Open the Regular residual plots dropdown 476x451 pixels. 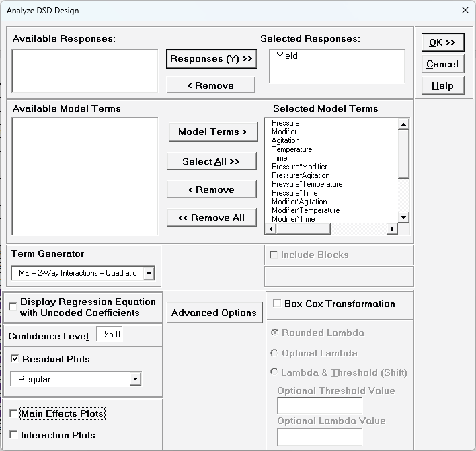pos(135,379)
